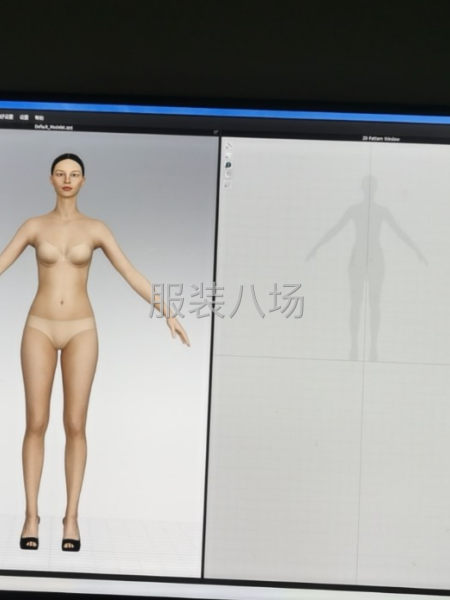Toggle the dark teal highlighted icon in 2D toolbar

click(x=228, y=165)
